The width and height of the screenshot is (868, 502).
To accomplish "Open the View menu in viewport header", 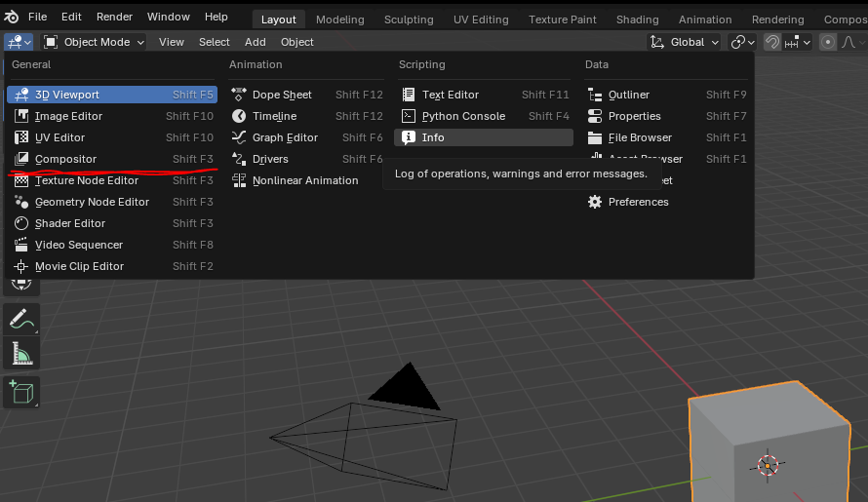I will (171, 42).
